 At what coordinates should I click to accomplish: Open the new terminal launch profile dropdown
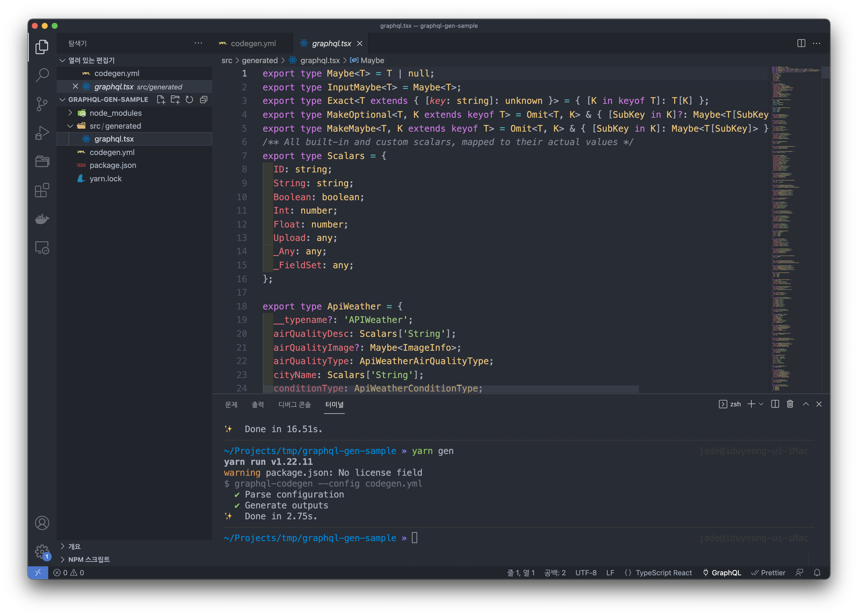761,404
